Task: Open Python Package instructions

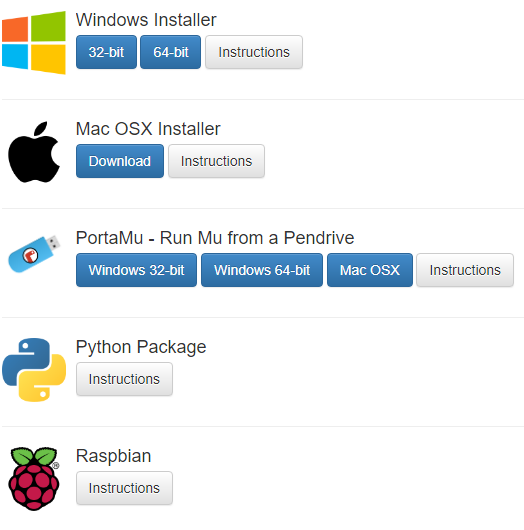Action: pyautogui.click(x=124, y=379)
